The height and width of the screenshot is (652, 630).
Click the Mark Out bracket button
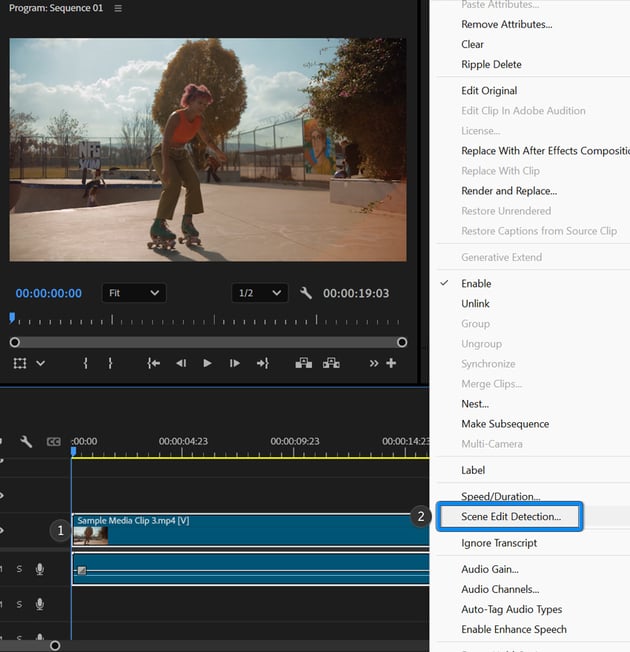pyautogui.click(x=110, y=363)
